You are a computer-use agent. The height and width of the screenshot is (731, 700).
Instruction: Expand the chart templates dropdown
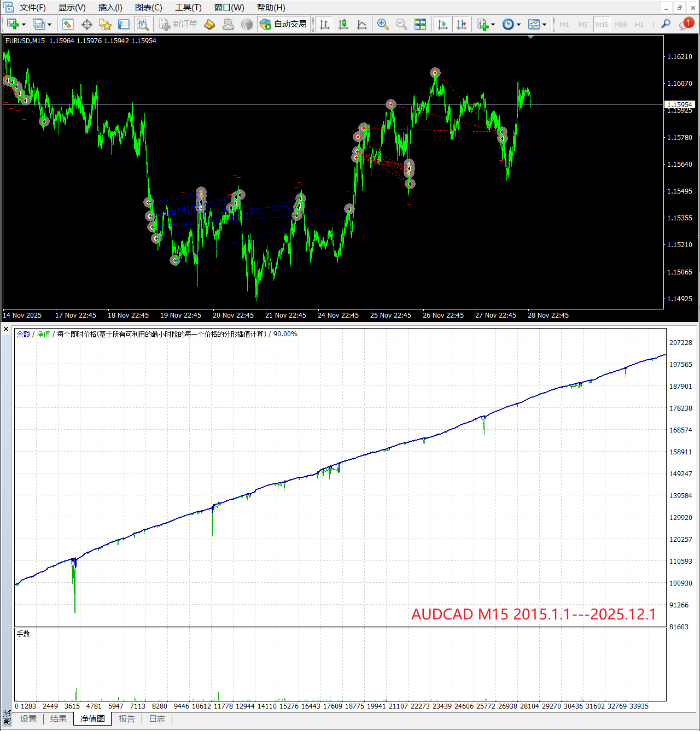(544, 25)
